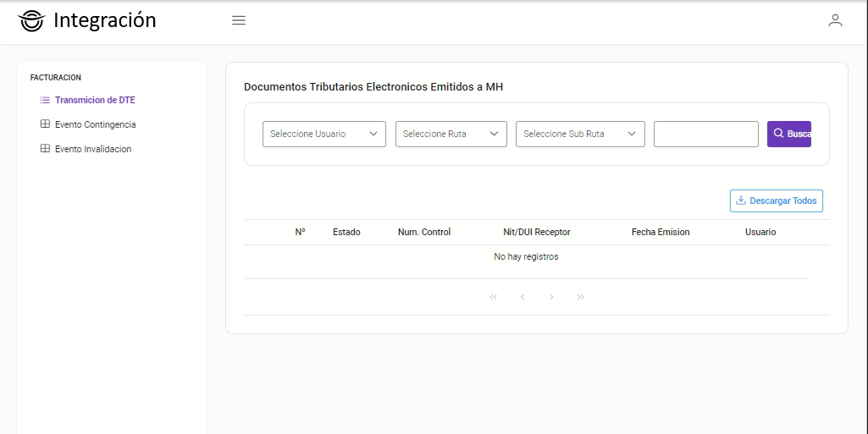Click the Fecha Emision column header

pyautogui.click(x=661, y=232)
